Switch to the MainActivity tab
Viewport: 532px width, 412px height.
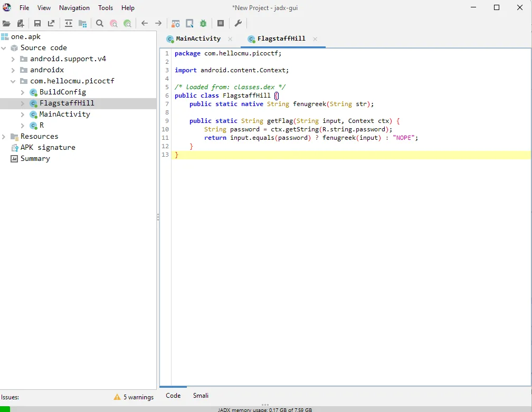198,39
